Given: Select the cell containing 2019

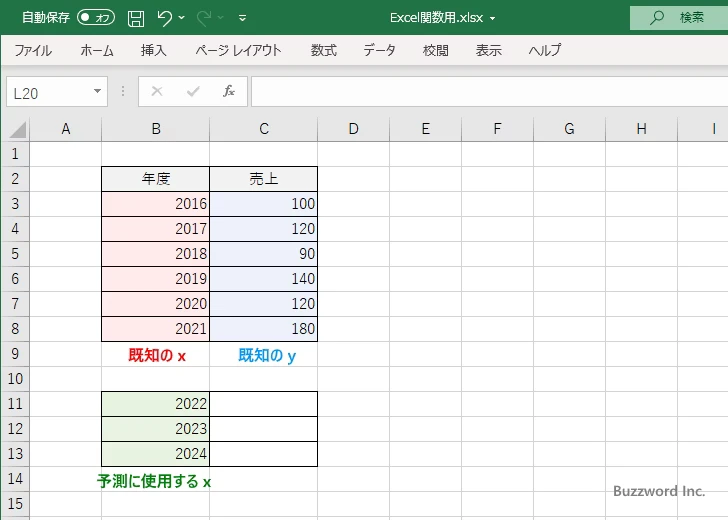Looking at the screenshot, I should (x=156, y=279).
